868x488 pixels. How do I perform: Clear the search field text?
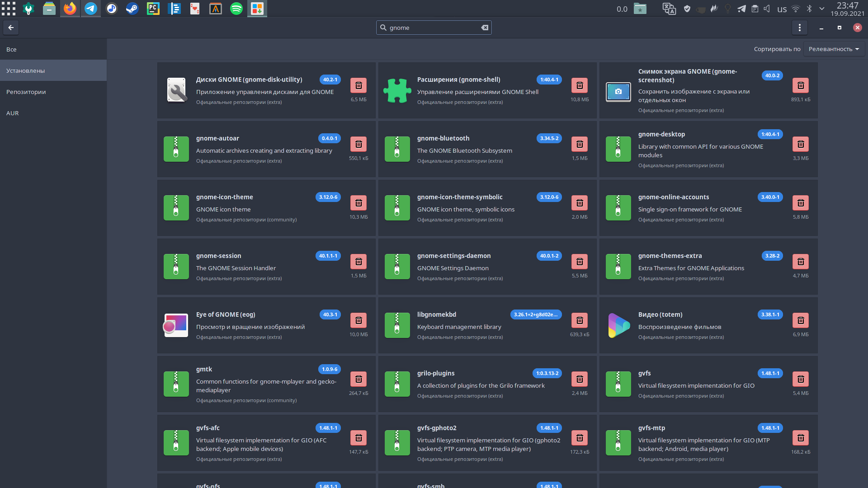click(x=485, y=28)
